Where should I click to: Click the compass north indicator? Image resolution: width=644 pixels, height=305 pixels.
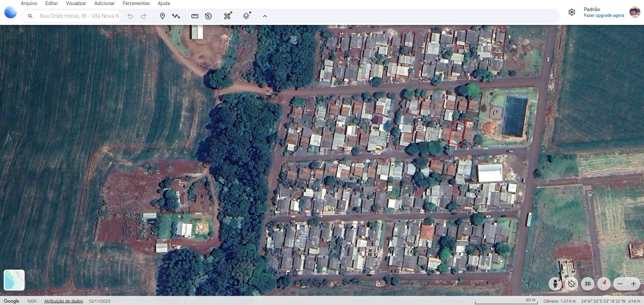[x=604, y=284]
